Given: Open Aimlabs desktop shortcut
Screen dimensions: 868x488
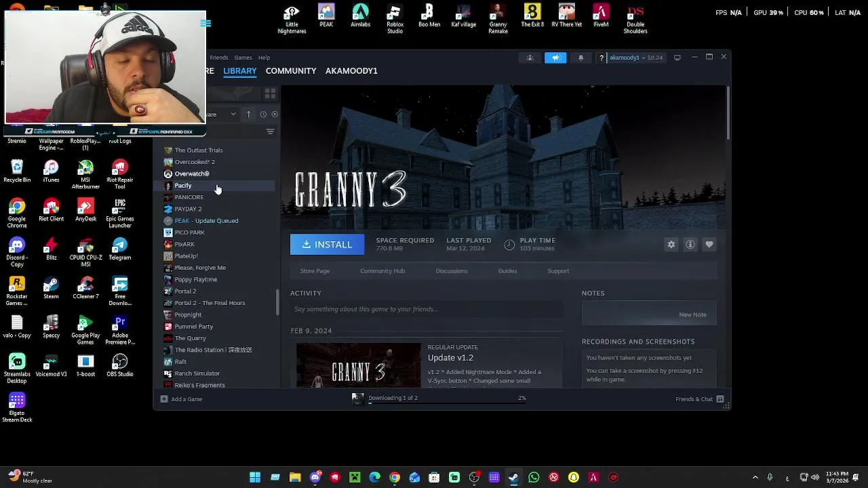Looking at the screenshot, I should (x=360, y=16).
